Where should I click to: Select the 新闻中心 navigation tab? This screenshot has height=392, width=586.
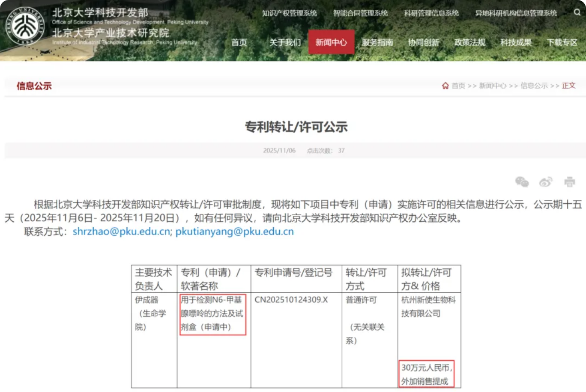point(331,42)
